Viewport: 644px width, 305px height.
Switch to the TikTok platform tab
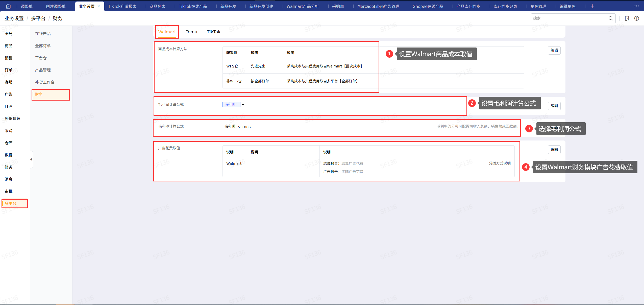(x=214, y=32)
